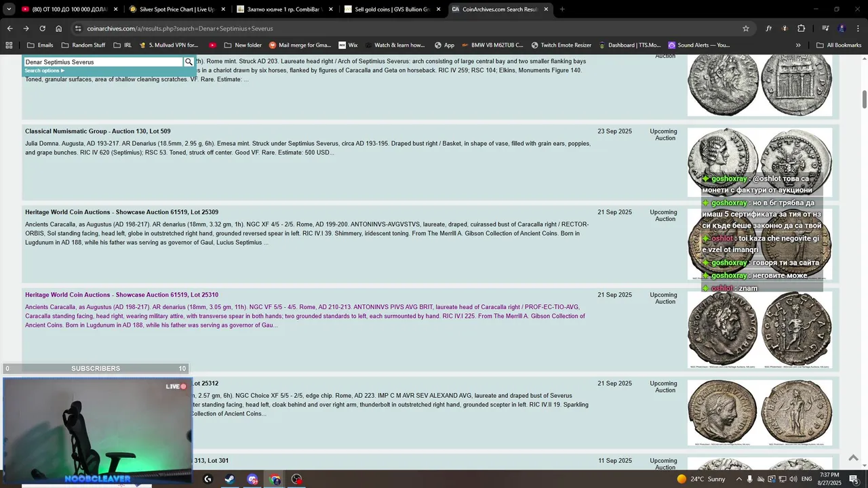
Task: Click the search magnifier button
Action: click(x=189, y=62)
